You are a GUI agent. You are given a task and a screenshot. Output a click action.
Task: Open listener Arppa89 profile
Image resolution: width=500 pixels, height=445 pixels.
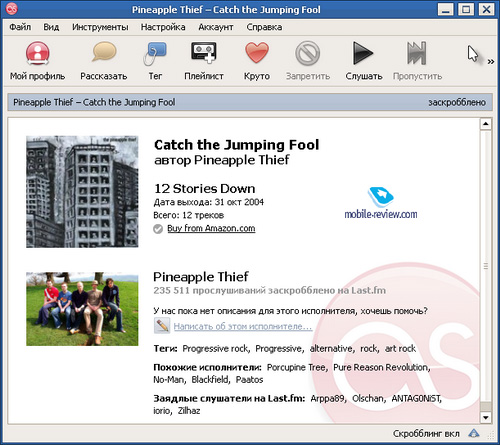pos(327,399)
